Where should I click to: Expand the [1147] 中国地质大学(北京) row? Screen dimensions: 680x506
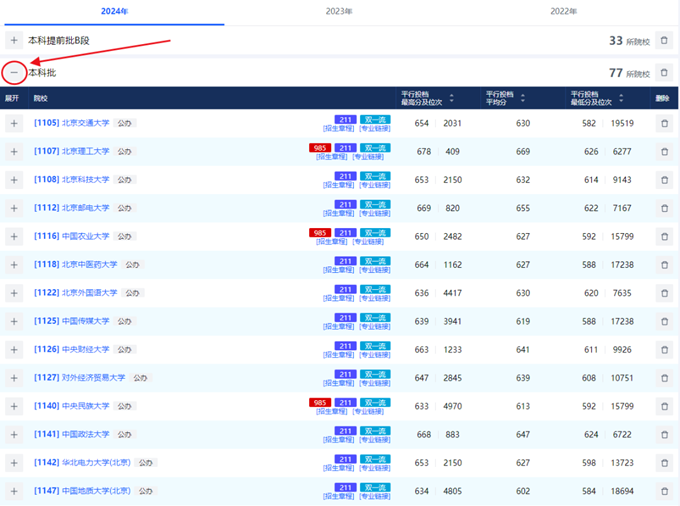click(x=14, y=491)
